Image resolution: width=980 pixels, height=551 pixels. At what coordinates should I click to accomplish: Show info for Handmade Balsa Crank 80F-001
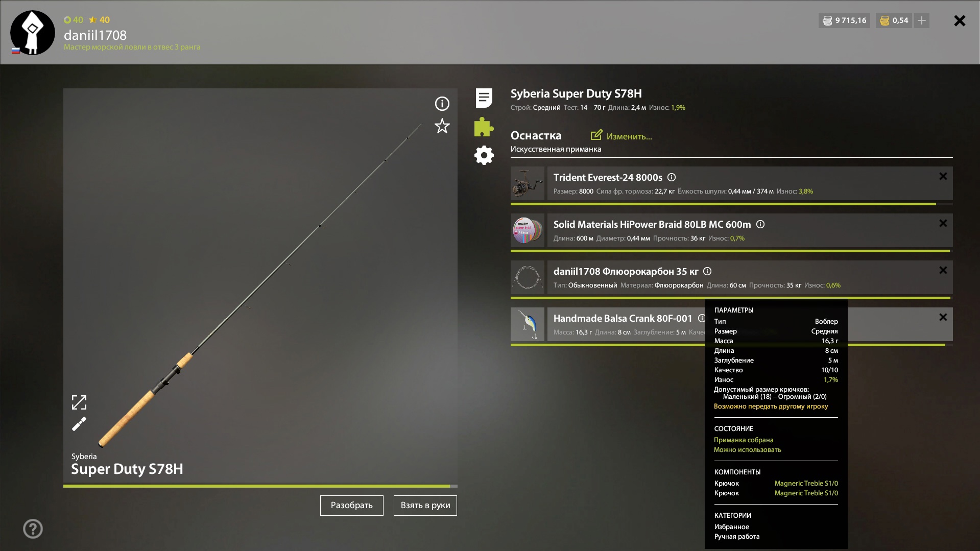point(701,318)
